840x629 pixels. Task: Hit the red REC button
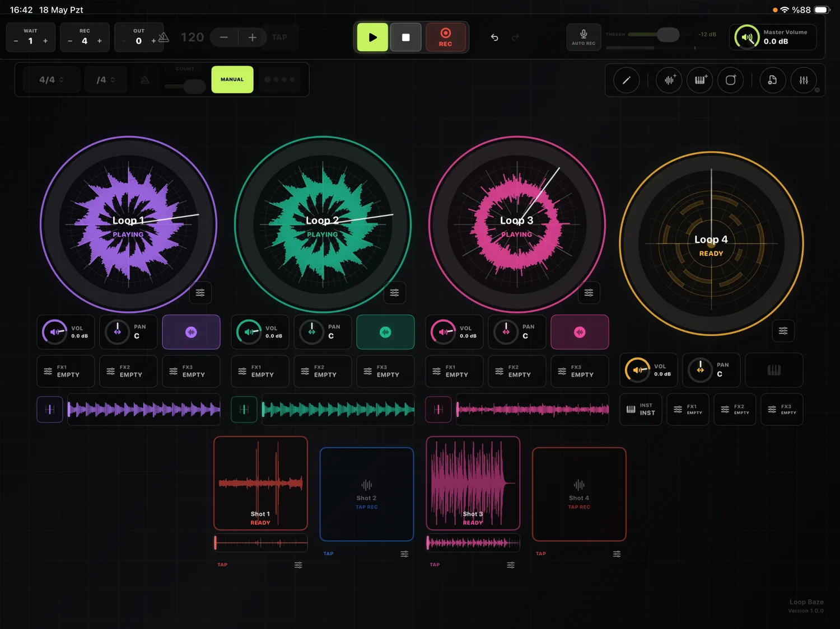click(x=445, y=37)
